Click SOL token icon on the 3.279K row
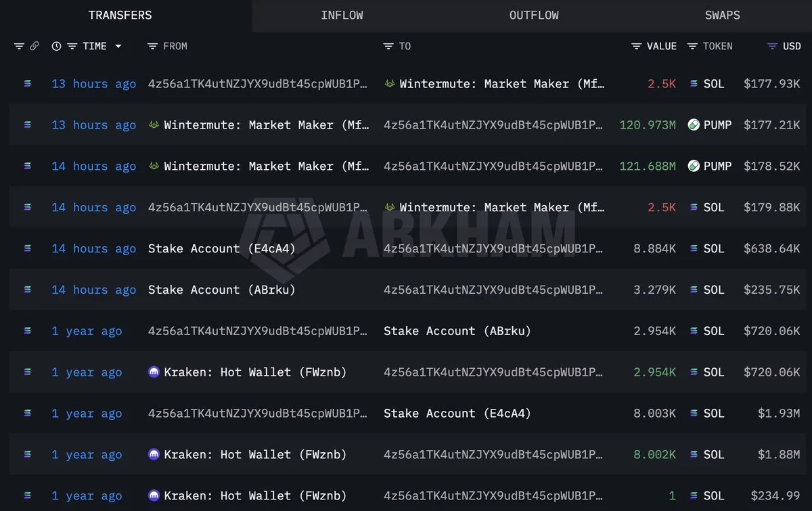 coord(694,290)
